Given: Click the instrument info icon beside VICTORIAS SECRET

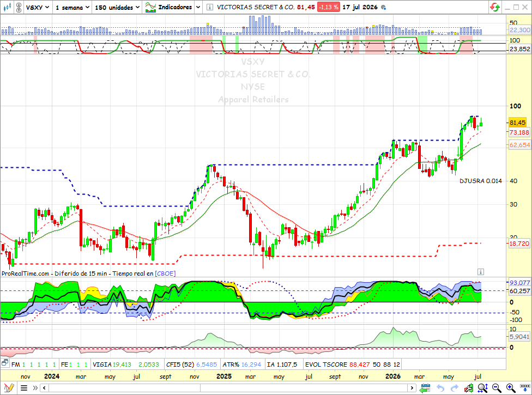Looking at the screenshot, I should coord(210,7).
